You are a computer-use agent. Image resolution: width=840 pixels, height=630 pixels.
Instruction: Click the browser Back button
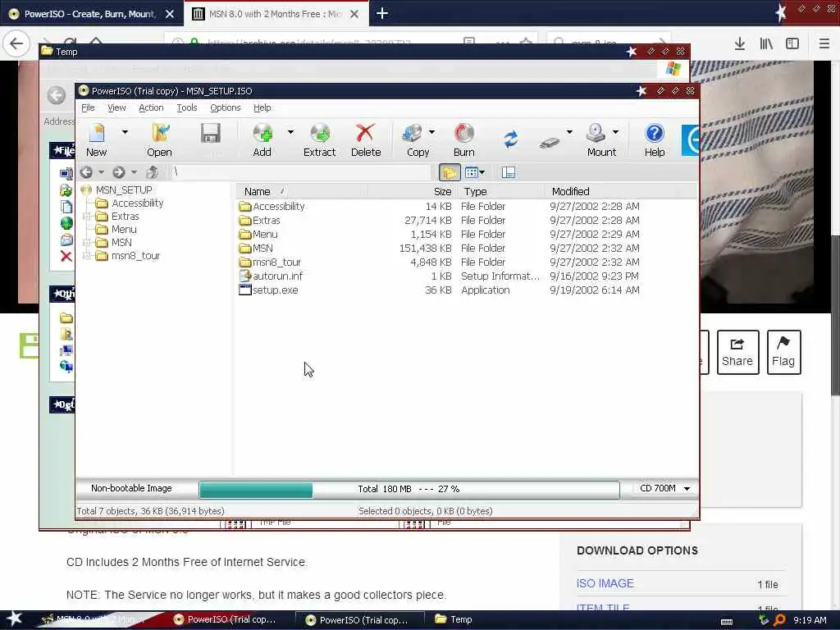[x=16, y=43]
